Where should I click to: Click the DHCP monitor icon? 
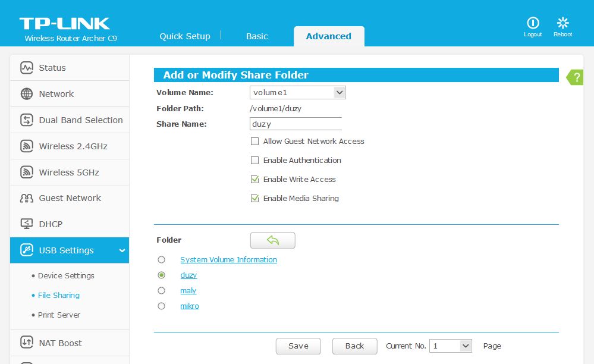27,224
